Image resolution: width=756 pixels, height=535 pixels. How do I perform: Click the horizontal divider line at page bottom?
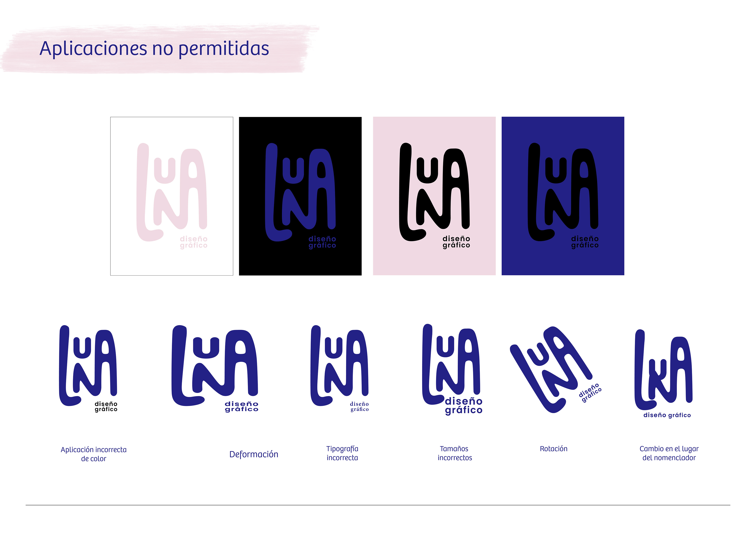(x=378, y=505)
